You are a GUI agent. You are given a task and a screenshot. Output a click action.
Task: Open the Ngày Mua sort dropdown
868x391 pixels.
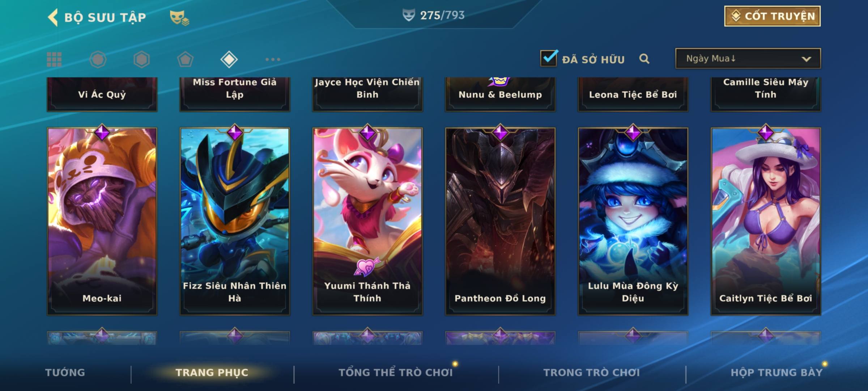(748, 58)
